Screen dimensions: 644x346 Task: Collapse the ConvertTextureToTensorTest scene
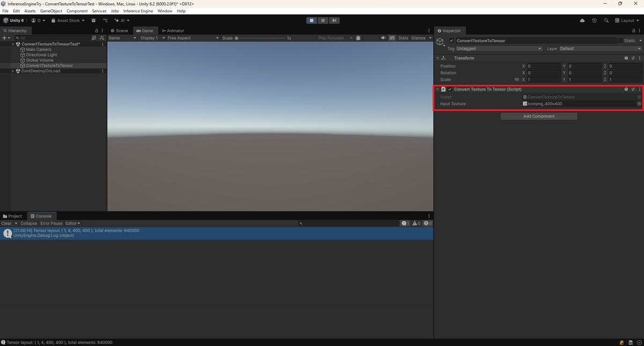click(x=13, y=44)
